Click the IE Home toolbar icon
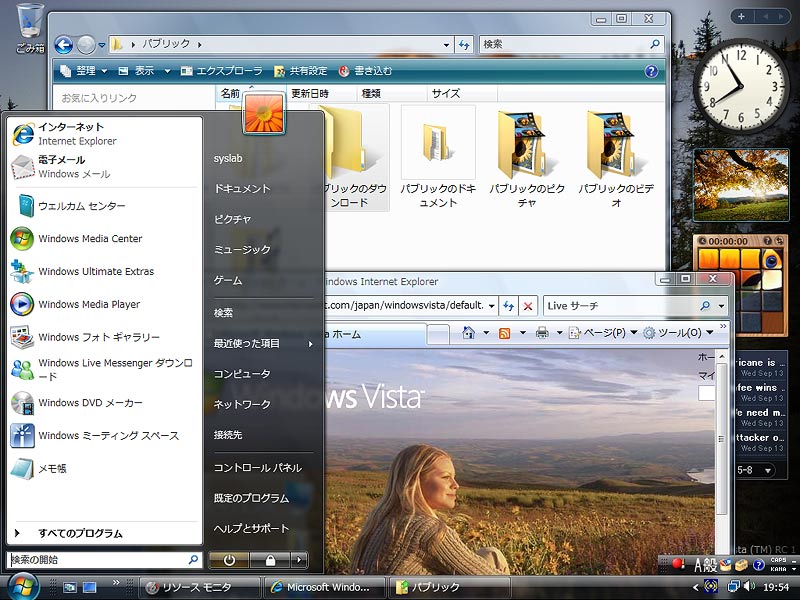 (x=468, y=333)
